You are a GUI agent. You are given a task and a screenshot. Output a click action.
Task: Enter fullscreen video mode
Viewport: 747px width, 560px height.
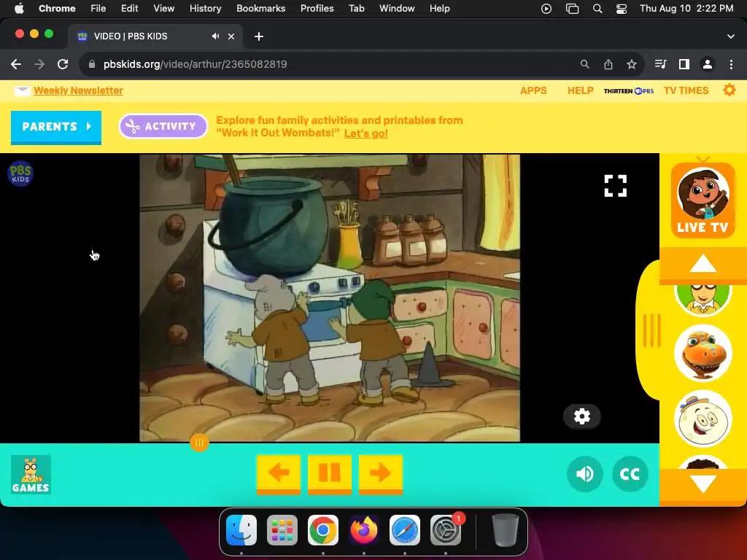[x=615, y=186]
